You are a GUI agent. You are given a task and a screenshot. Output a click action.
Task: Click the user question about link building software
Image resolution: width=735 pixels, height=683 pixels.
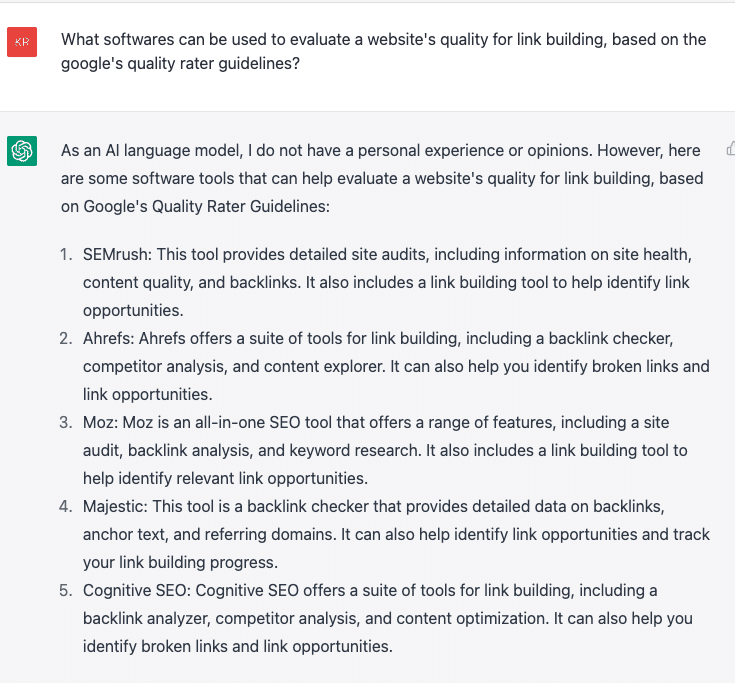pyautogui.click(x=383, y=51)
